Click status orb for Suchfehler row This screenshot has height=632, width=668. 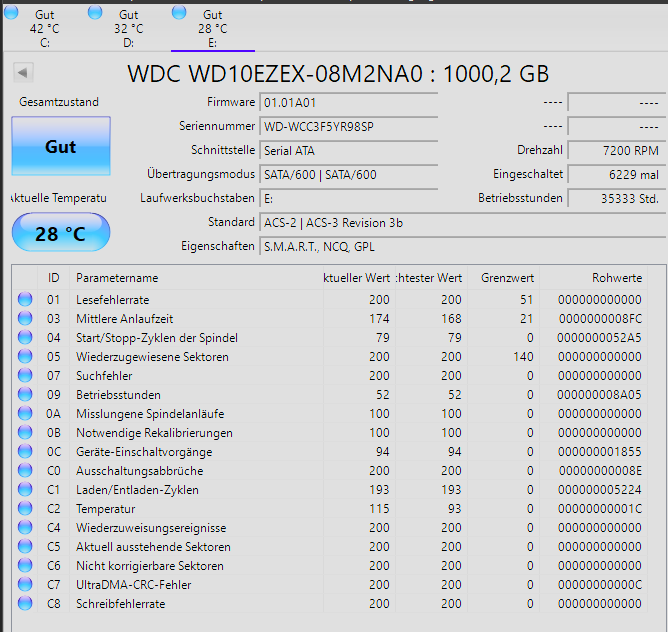25,375
